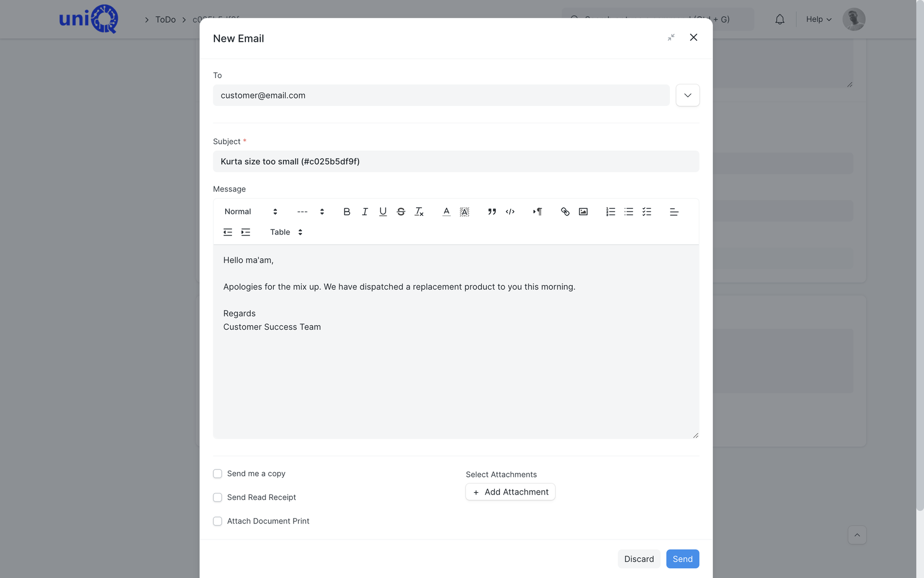924x578 pixels.
Task: Enable Send Read Receipt
Action: [218, 497]
